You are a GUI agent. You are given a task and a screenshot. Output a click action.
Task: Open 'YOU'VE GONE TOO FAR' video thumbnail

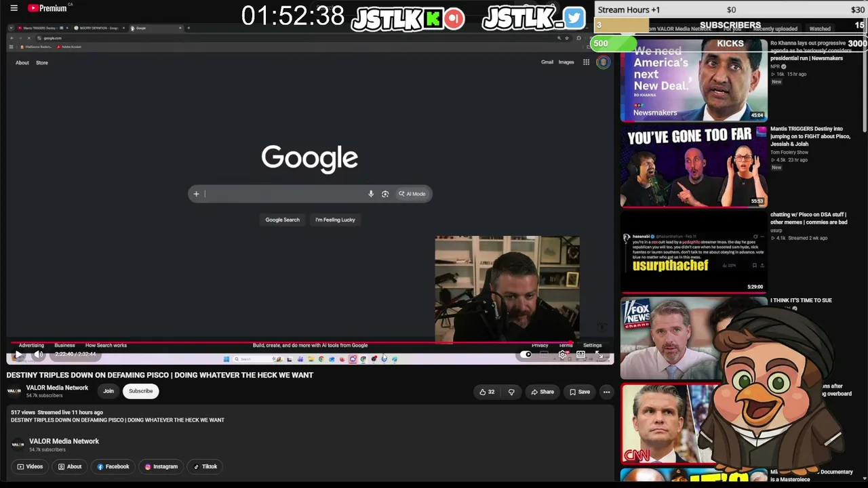pyautogui.click(x=694, y=166)
